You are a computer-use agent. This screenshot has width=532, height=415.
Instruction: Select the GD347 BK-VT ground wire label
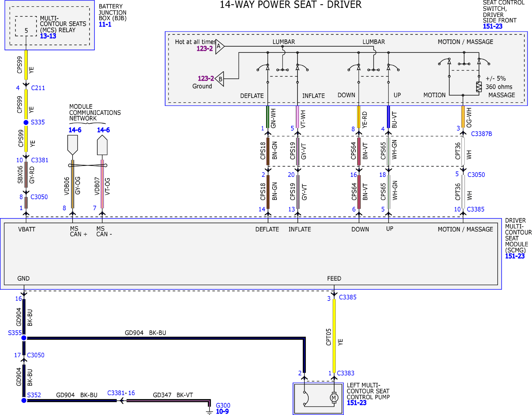(x=173, y=395)
